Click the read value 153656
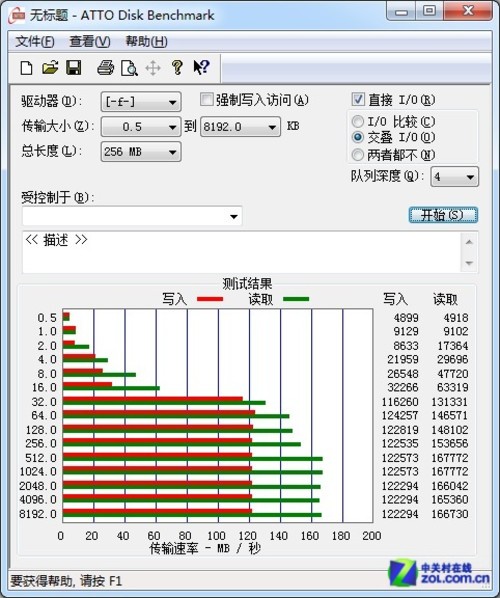500x598 pixels. point(450,443)
